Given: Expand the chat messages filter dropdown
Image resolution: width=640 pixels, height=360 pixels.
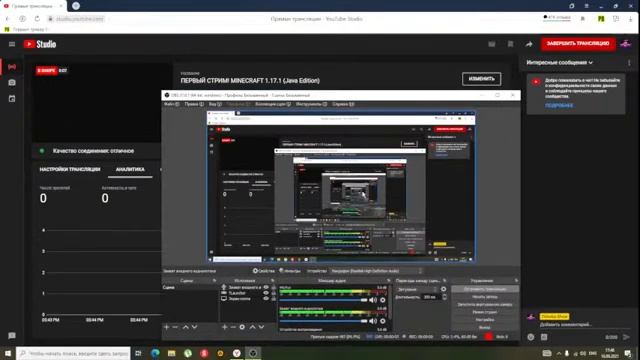Looking at the screenshot, I should pyautogui.click(x=560, y=62).
